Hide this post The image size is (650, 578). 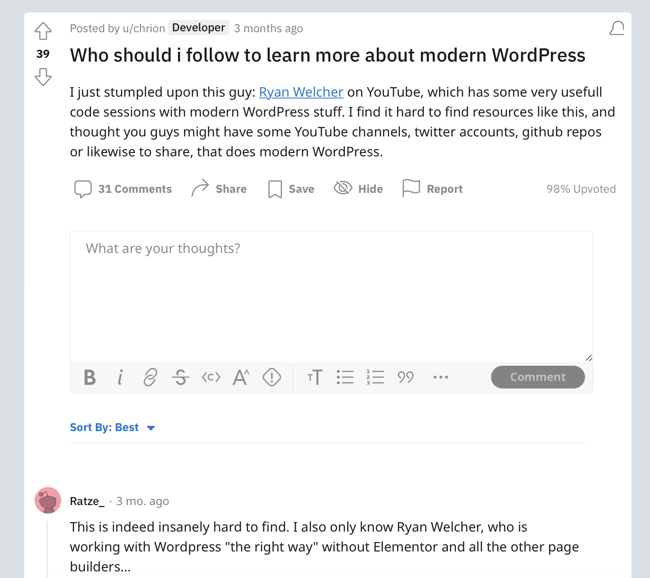(358, 188)
